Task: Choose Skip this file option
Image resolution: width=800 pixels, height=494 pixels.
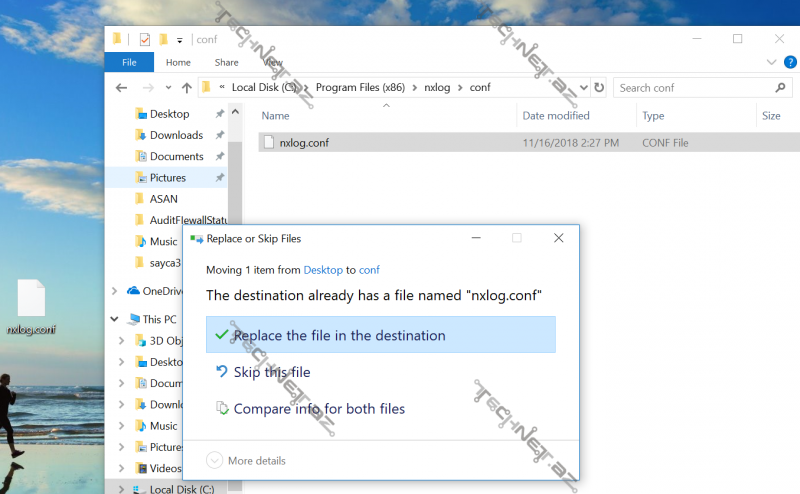Action: 271,372
